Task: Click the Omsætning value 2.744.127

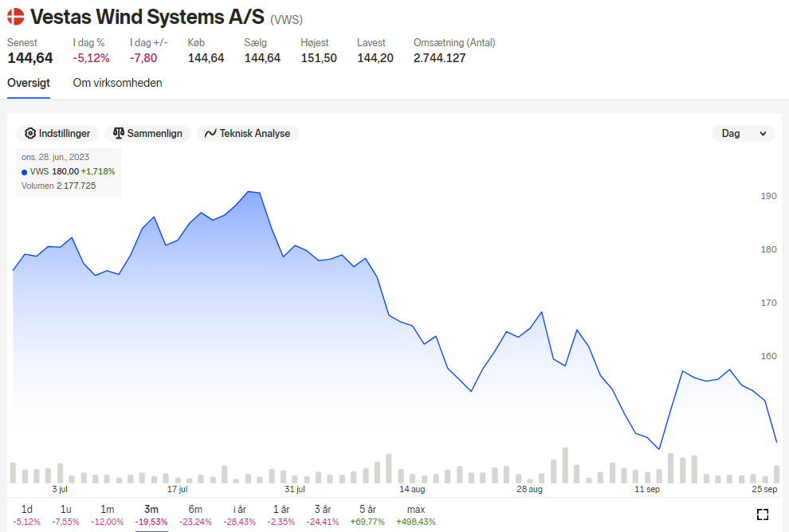Action: tap(440, 58)
